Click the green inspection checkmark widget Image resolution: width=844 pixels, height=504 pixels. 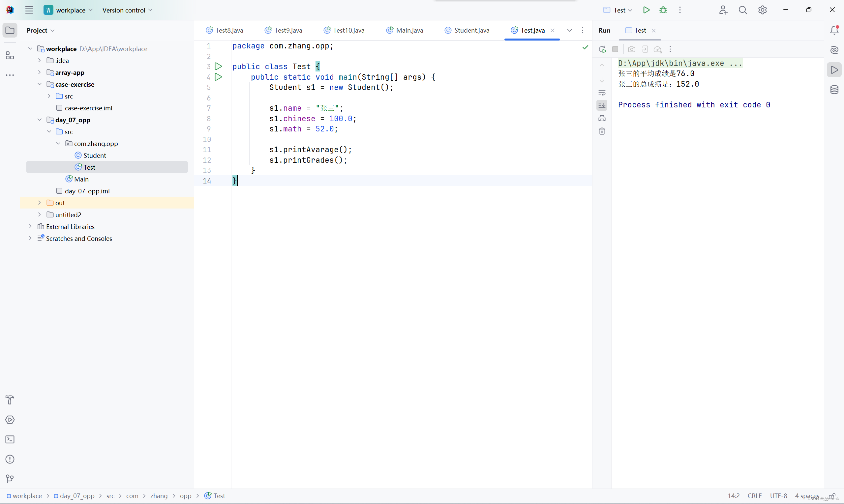pos(585,47)
